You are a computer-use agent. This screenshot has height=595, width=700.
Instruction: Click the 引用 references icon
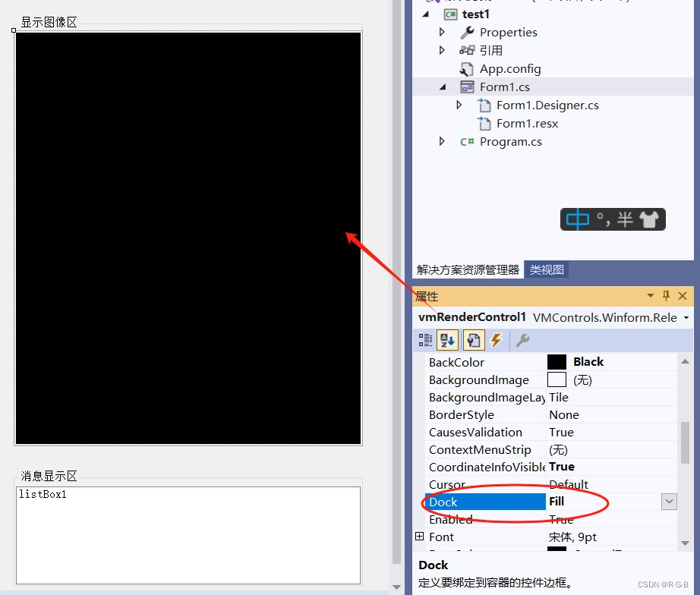point(468,50)
